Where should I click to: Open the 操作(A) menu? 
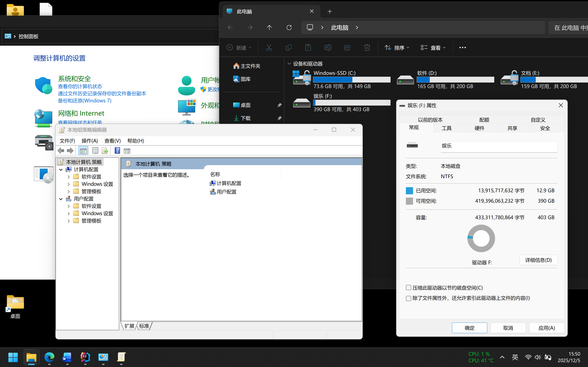90,141
